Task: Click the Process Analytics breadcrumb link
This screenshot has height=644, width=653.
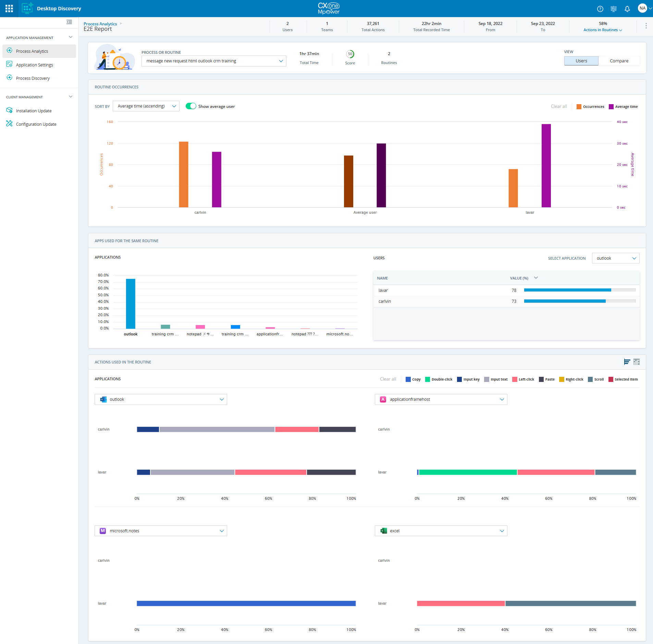Action: point(100,24)
